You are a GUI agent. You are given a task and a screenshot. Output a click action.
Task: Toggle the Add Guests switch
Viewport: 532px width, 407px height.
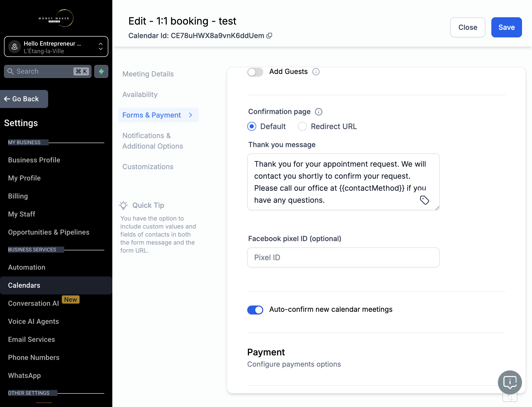(x=255, y=72)
